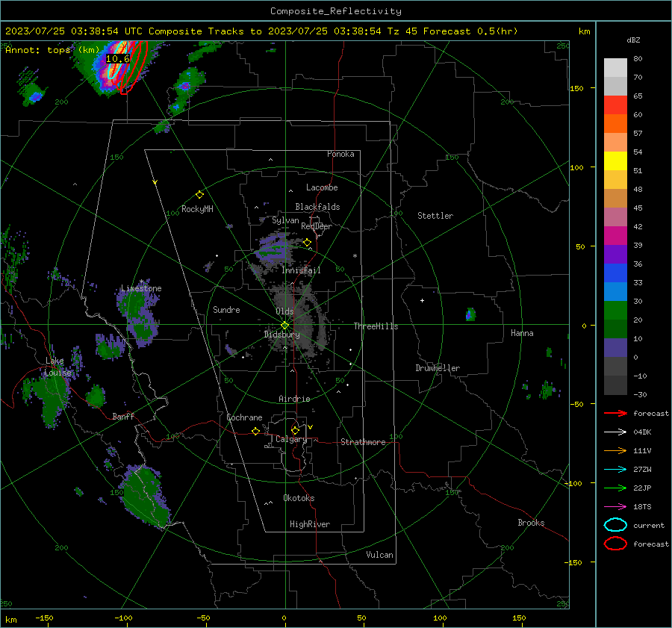Click the yellow diamond marker below Cochrane
The width and height of the screenshot is (672, 628).
click(x=256, y=432)
